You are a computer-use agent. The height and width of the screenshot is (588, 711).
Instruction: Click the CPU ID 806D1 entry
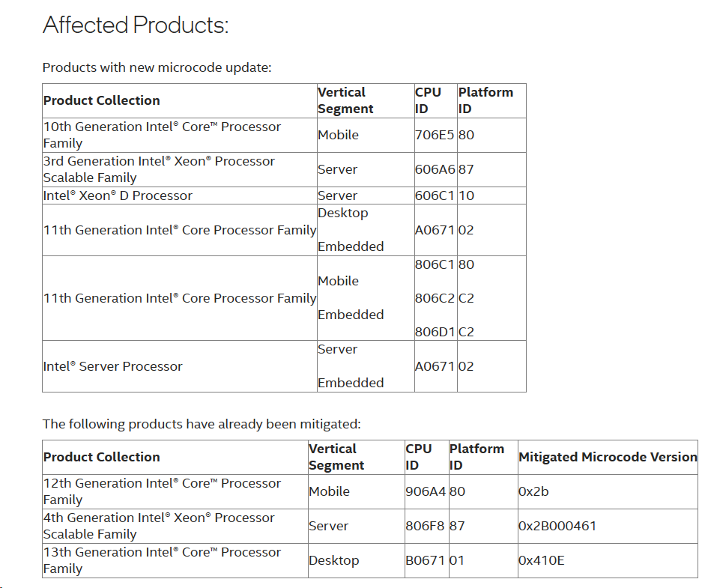(x=435, y=332)
